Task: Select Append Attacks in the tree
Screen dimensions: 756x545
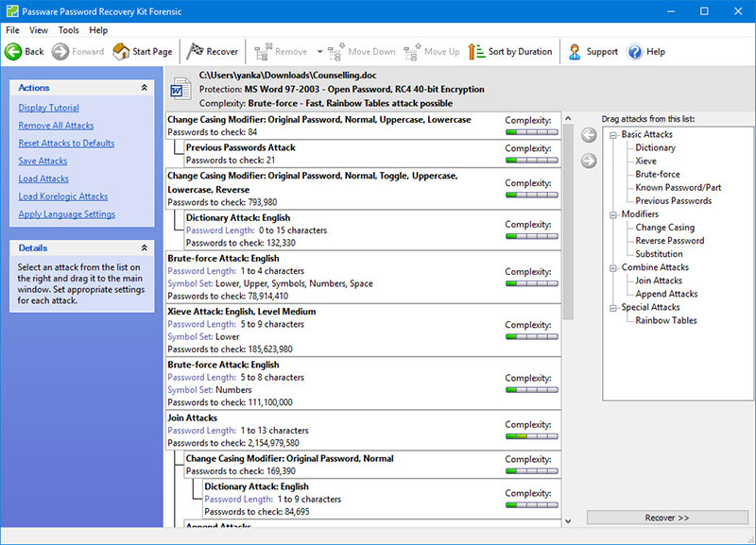Action: pyautogui.click(x=666, y=294)
